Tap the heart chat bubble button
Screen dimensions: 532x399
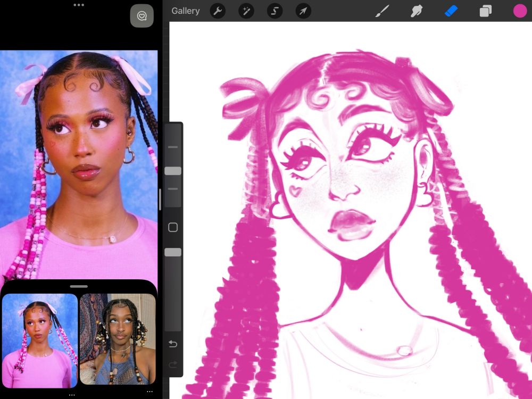coord(142,15)
